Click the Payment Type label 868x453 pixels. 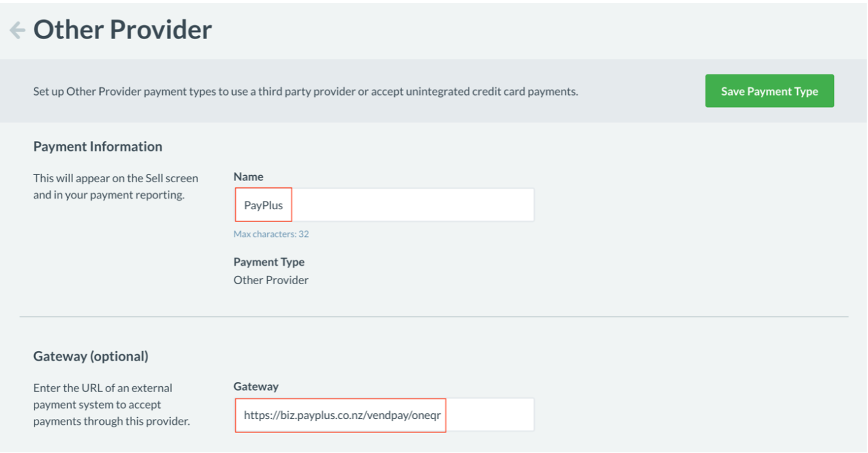(269, 262)
